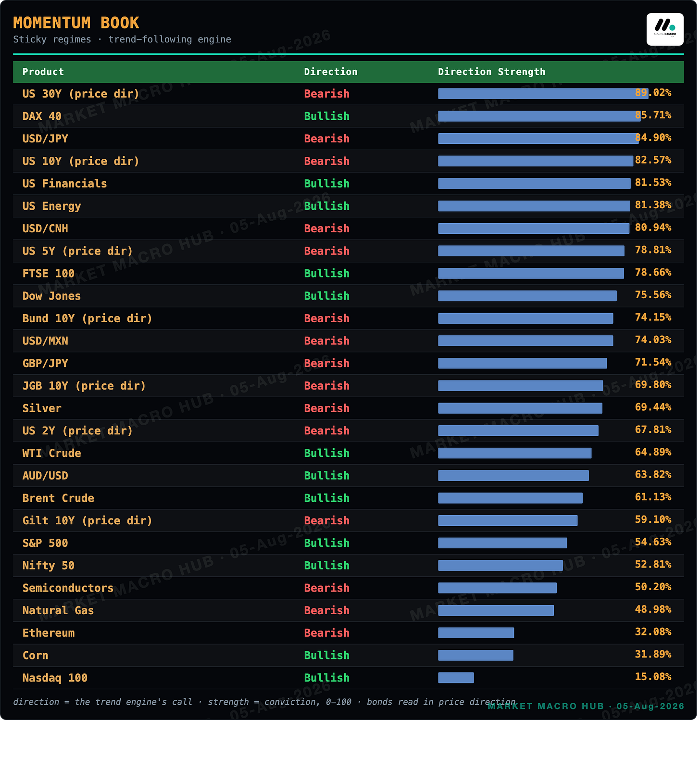Click the subtitle 'Sticky regimes · trend-following engine'
700x759 pixels.
(x=122, y=39)
